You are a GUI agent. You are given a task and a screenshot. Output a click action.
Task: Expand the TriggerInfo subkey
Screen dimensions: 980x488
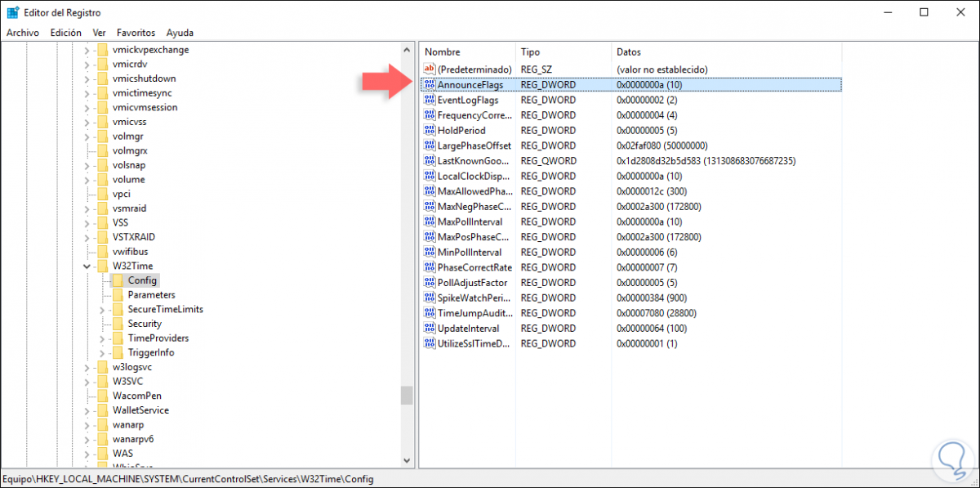click(x=102, y=352)
